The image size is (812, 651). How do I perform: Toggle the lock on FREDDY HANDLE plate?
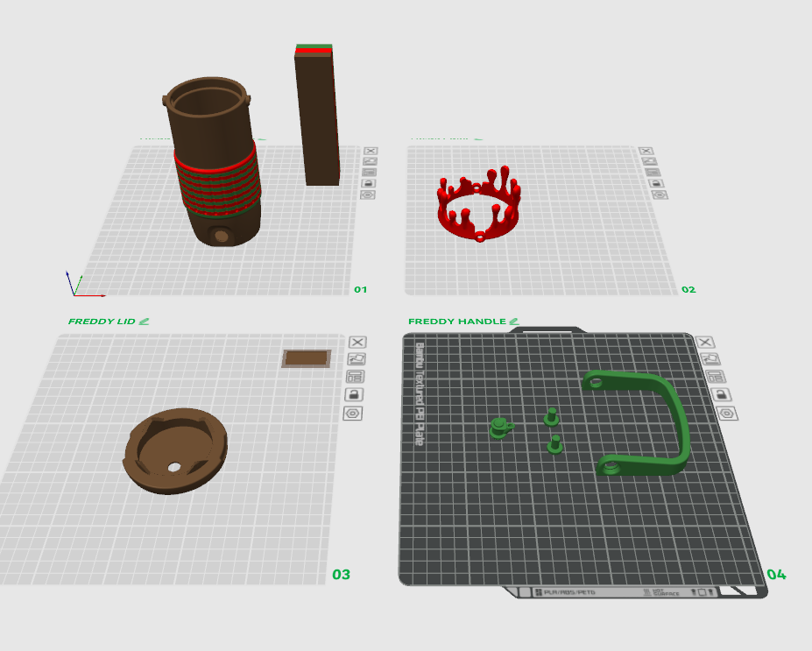pyautogui.click(x=721, y=394)
